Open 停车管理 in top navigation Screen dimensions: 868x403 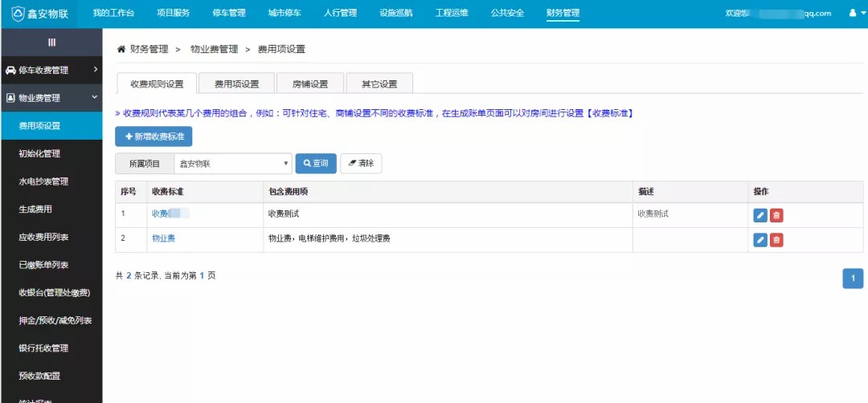coord(228,14)
